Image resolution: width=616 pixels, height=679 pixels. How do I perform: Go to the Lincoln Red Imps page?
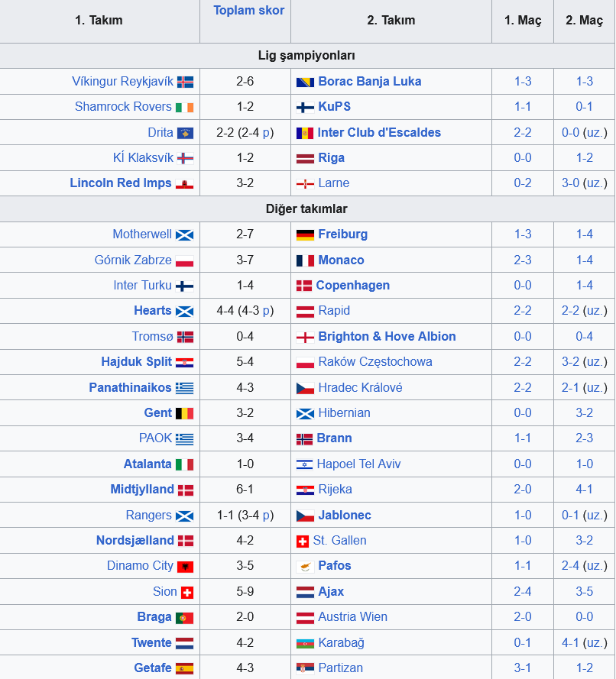tap(121, 183)
